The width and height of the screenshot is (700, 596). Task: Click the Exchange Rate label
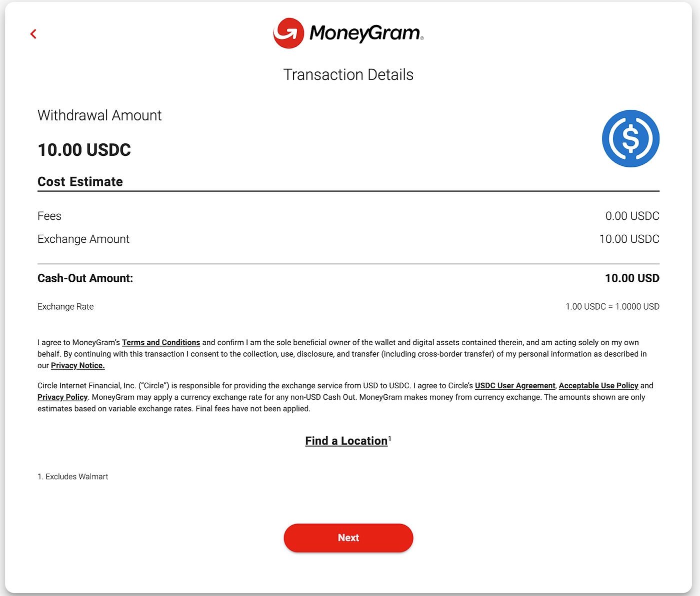(x=65, y=307)
